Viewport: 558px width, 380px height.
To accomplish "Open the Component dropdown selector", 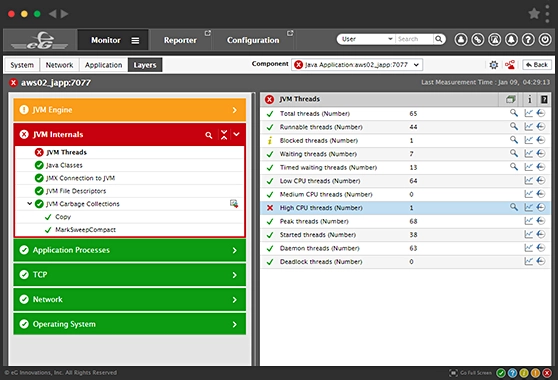I will [x=357, y=65].
